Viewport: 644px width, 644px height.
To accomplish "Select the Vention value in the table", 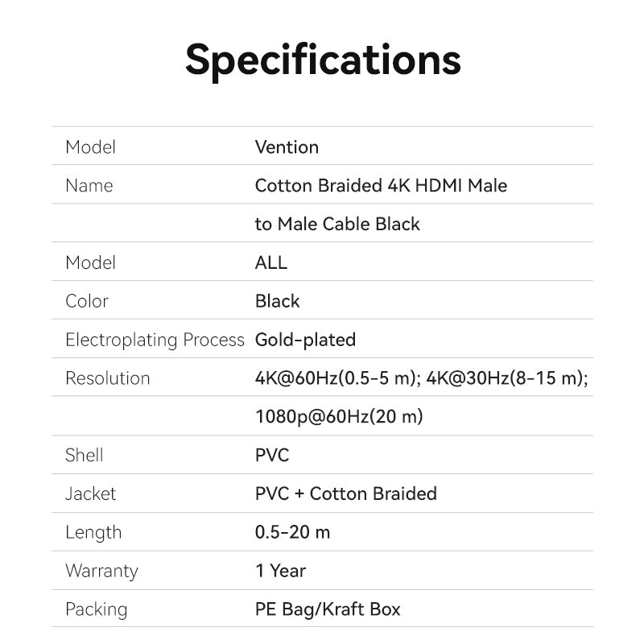I will [x=287, y=147].
